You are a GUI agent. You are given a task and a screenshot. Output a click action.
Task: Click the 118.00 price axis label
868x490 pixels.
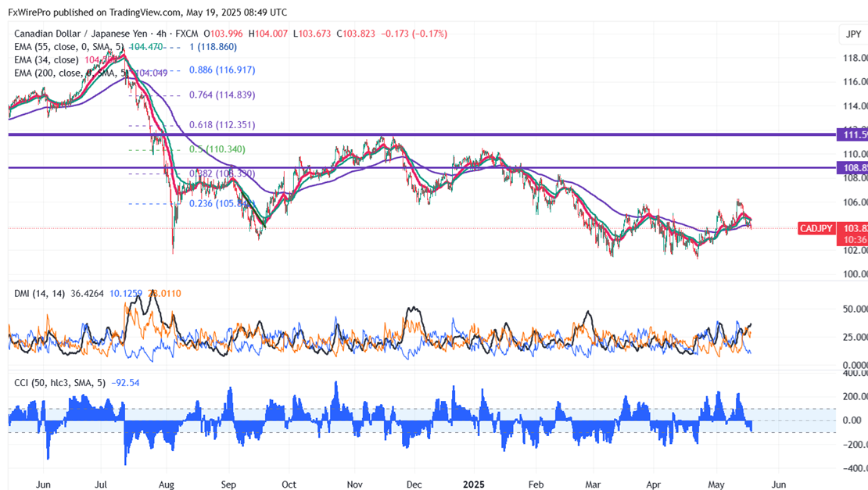click(x=854, y=58)
